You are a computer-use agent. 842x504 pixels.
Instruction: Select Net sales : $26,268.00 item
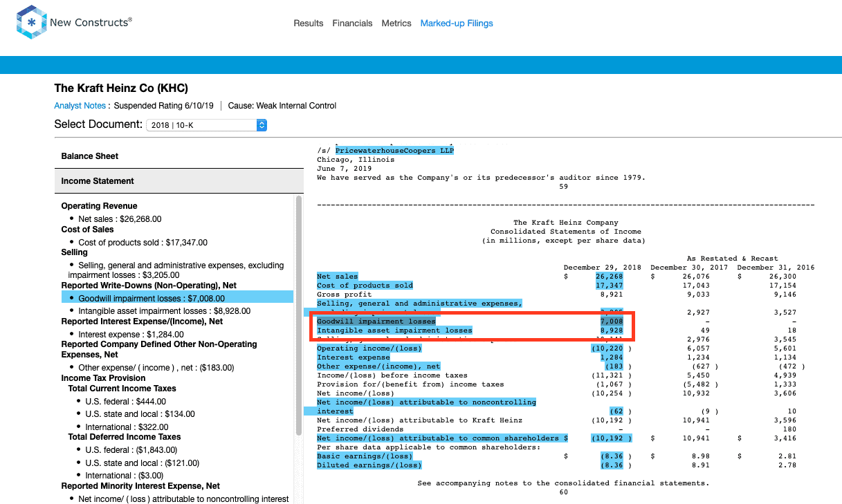click(120, 219)
